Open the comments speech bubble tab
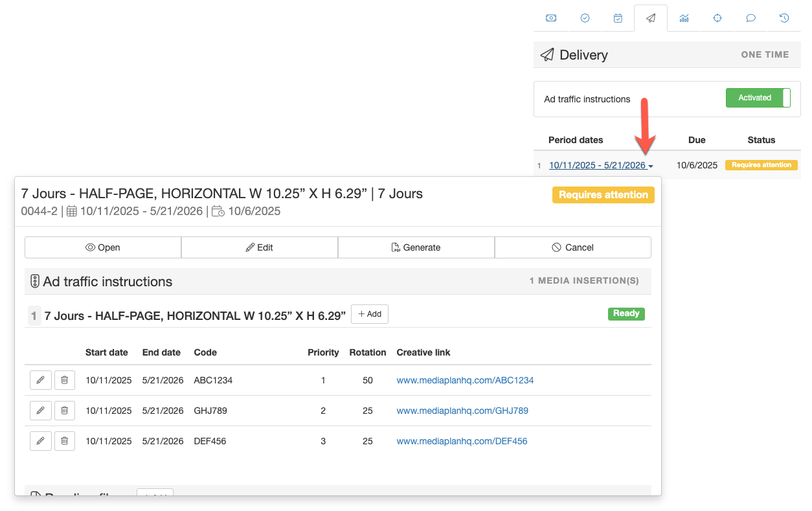Viewport: 812px width, 511px height. [x=750, y=18]
